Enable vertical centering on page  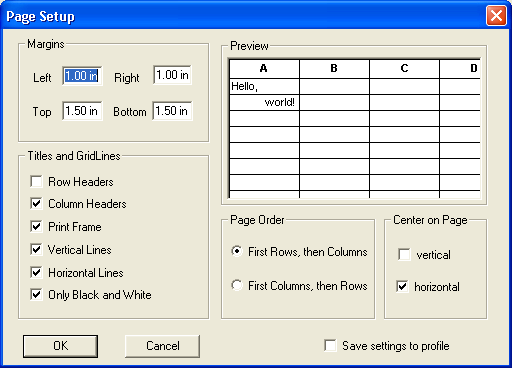(x=404, y=255)
